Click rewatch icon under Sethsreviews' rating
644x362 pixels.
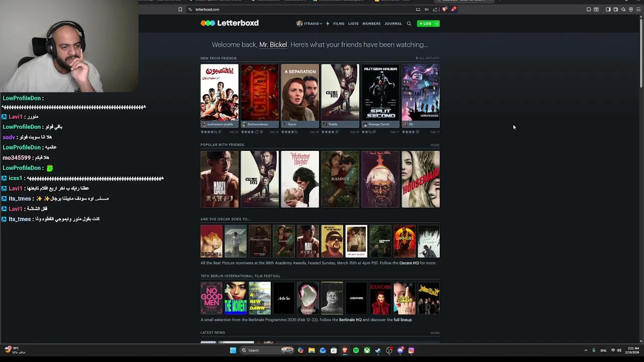[257, 132]
